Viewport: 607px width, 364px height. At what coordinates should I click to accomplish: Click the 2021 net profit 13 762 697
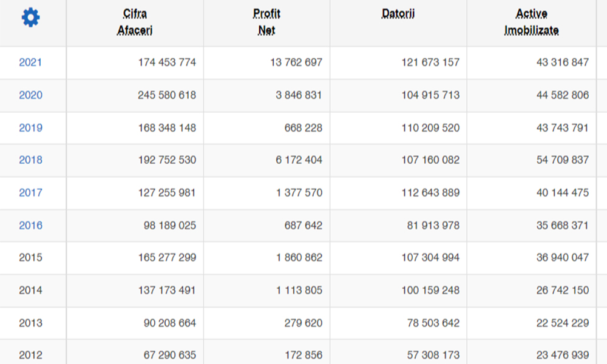coord(296,62)
